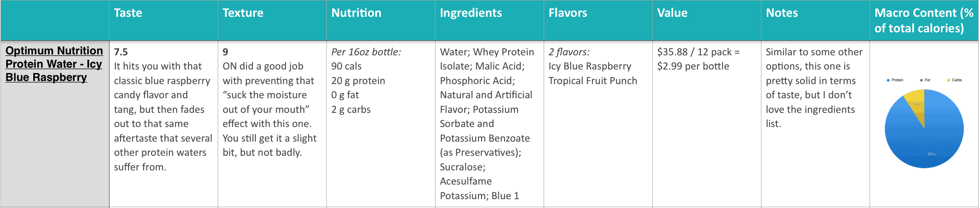Select the Macro Content column header

click(x=924, y=20)
